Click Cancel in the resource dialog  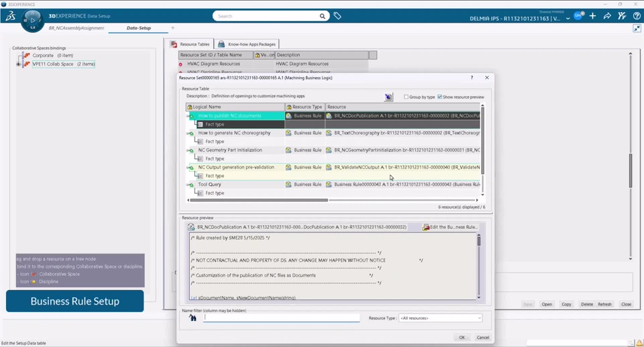tap(482, 338)
